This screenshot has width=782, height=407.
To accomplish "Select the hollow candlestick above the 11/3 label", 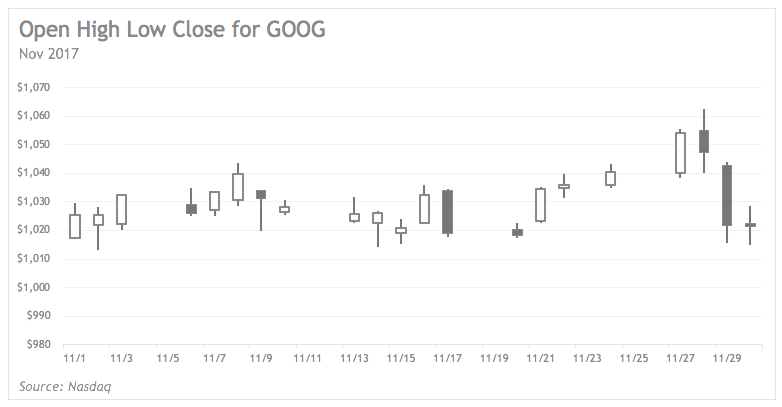I will point(121,209).
